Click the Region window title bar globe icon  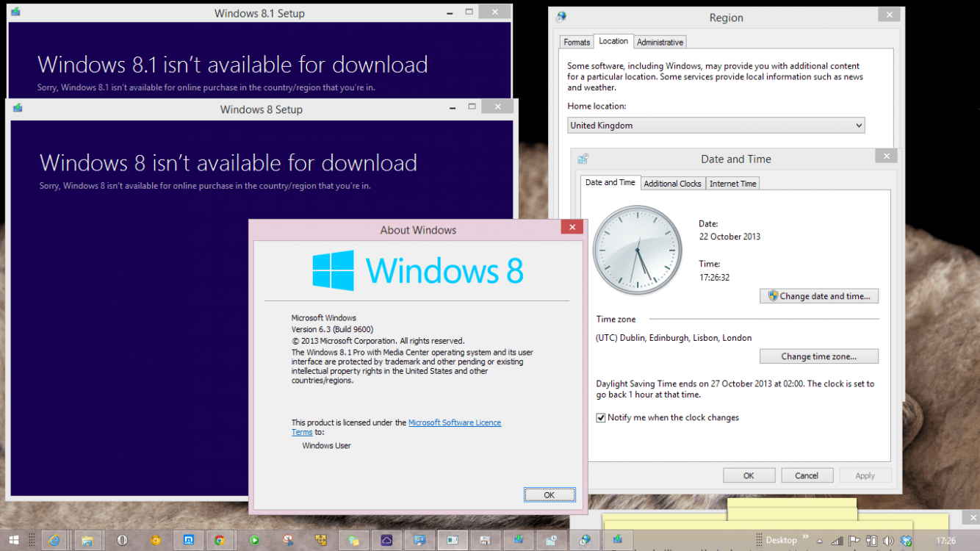click(561, 17)
